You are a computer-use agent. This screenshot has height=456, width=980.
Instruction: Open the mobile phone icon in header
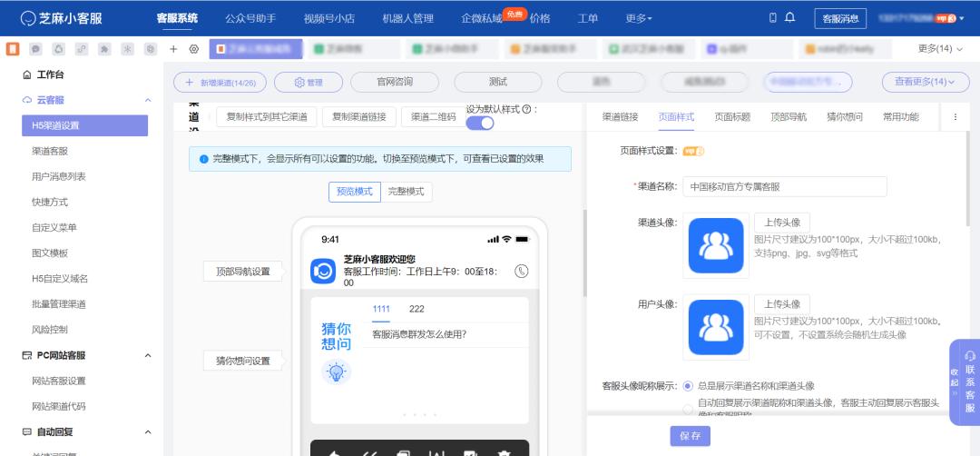pyautogui.click(x=773, y=17)
